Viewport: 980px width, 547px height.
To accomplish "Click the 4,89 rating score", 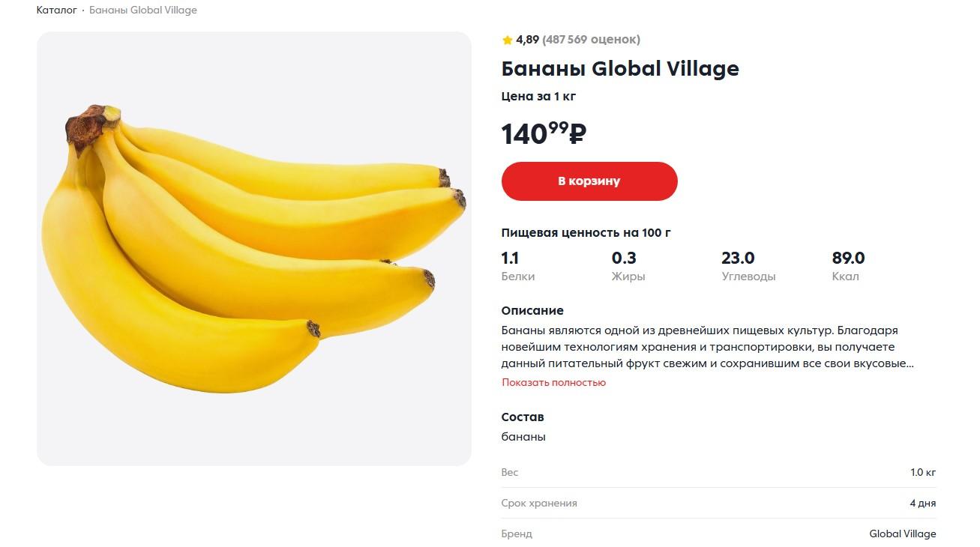I will coord(527,40).
